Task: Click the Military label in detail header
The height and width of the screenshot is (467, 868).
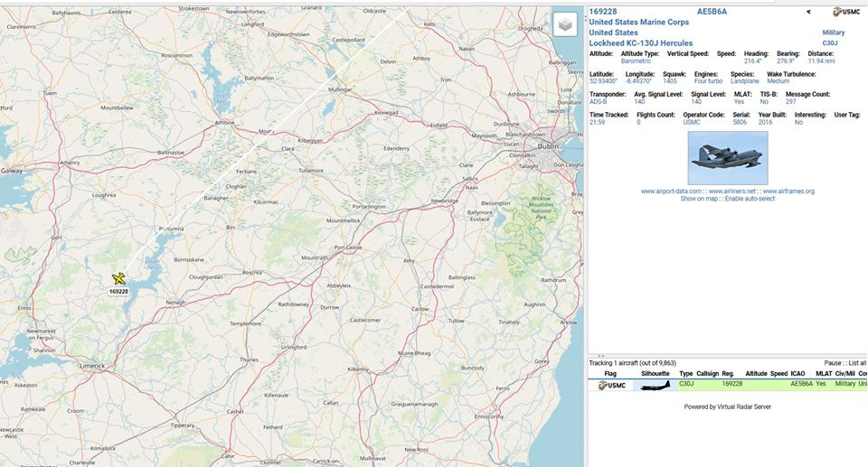Action: 833,33
